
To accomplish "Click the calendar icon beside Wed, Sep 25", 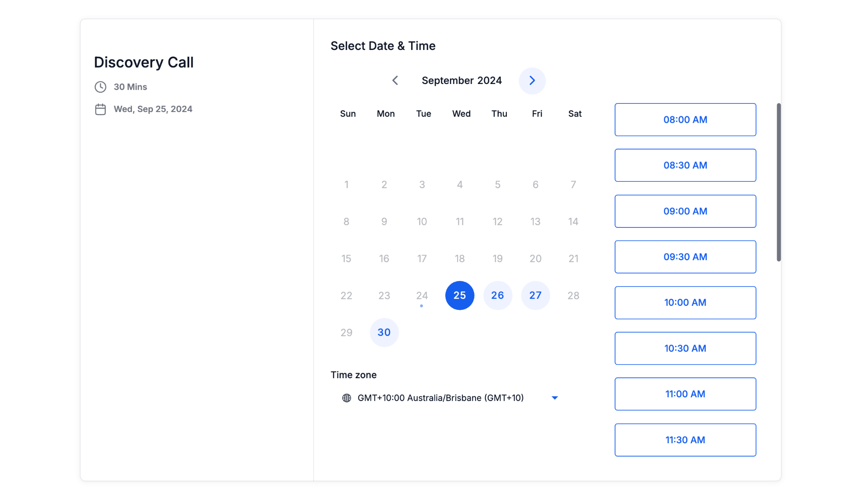I will coord(100,109).
